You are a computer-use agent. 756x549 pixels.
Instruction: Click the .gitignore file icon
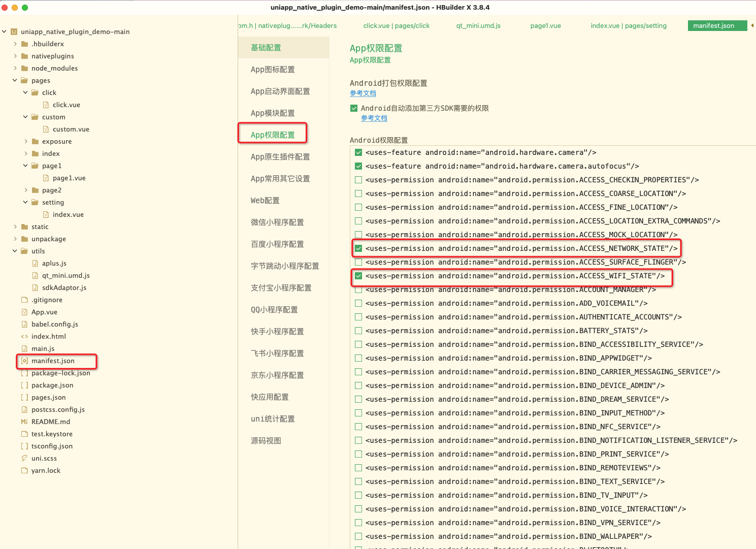(x=24, y=300)
